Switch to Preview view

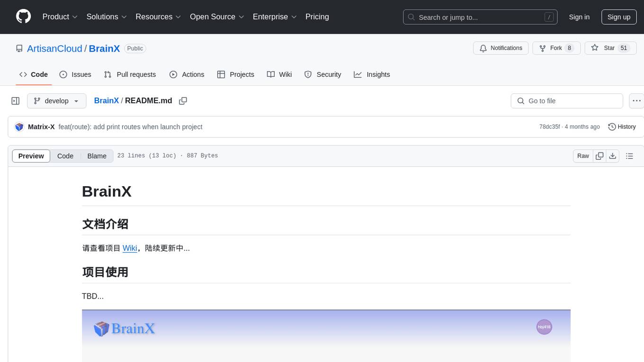pos(31,156)
